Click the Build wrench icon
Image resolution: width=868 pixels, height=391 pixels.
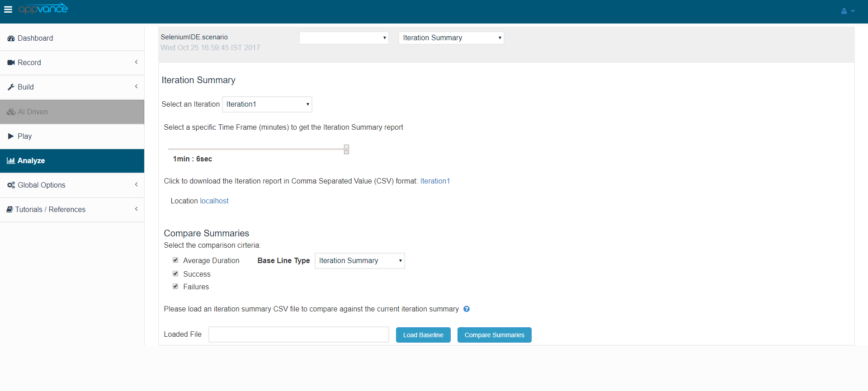pyautogui.click(x=11, y=87)
